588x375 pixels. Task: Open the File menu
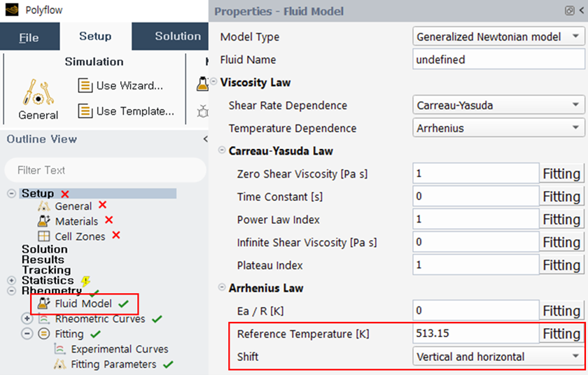pos(29,37)
